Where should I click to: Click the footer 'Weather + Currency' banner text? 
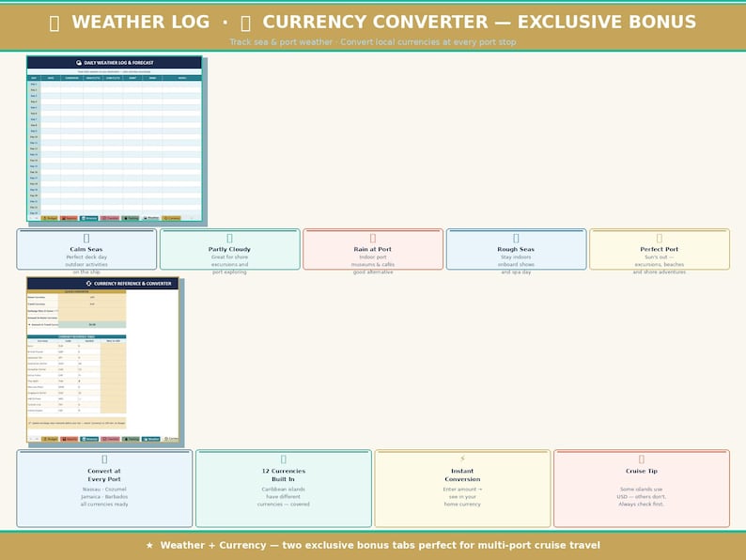click(381, 545)
